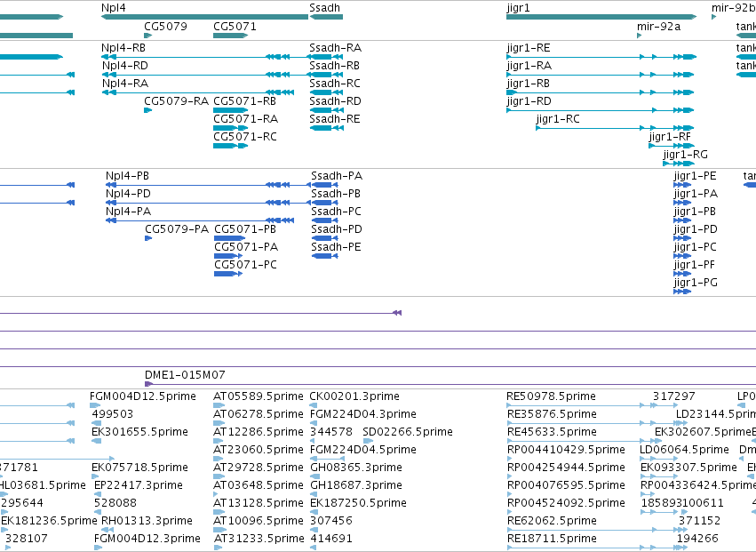Viewport: 756px width, 552px height.
Task: Open EST RE18711.5prime
Action: click(552, 539)
